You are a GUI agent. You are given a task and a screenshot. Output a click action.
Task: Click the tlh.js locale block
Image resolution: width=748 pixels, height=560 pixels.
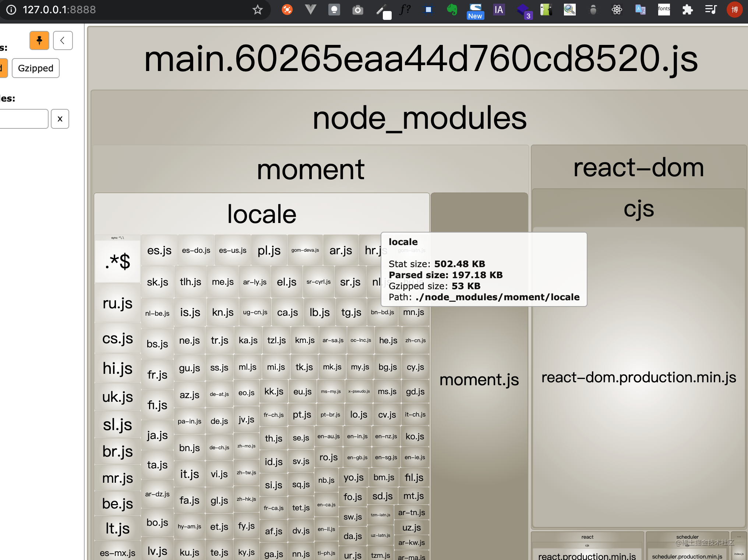click(x=190, y=282)
